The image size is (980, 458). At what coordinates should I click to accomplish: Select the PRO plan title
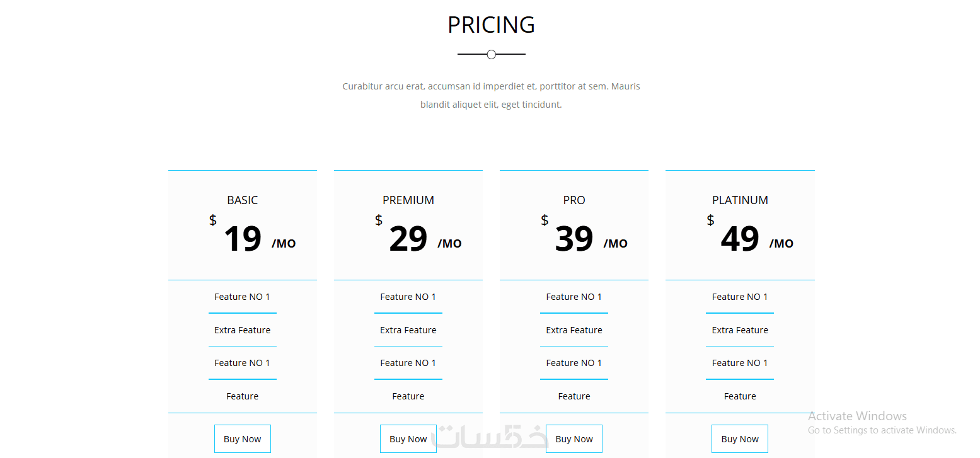click(x=574, y=200)
